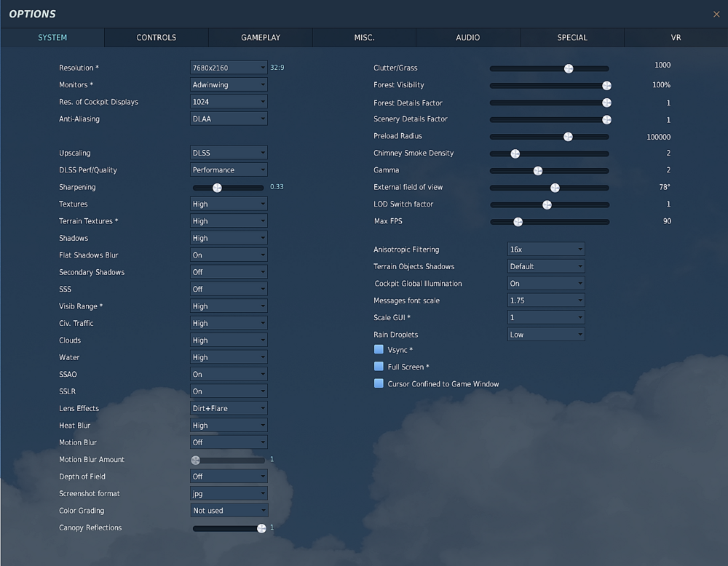Open the Upscaling dropdown
The width and height of the screenshot is (728, 566).
click(x=229, y=153)
